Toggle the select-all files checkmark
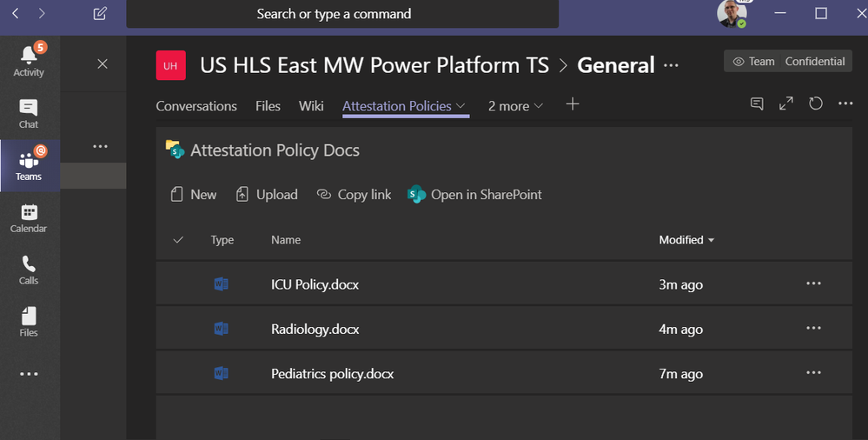The height and width of the screenshot is (440, 868). [178, 240]
